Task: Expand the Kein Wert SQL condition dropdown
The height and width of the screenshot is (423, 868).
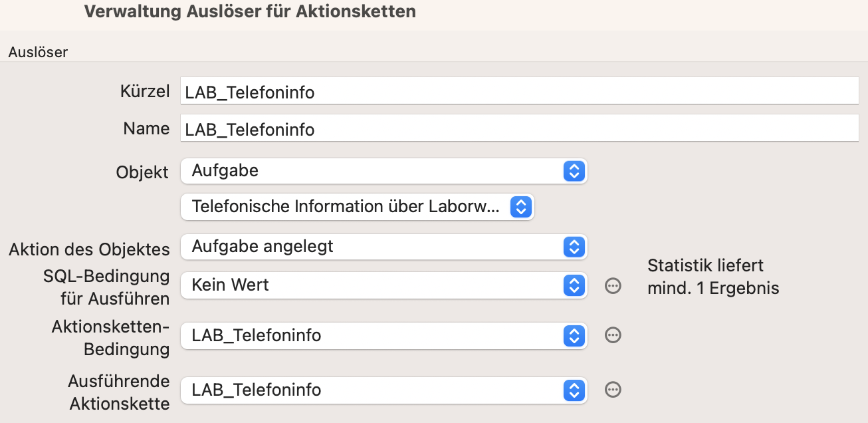Action: pos(384,285)
